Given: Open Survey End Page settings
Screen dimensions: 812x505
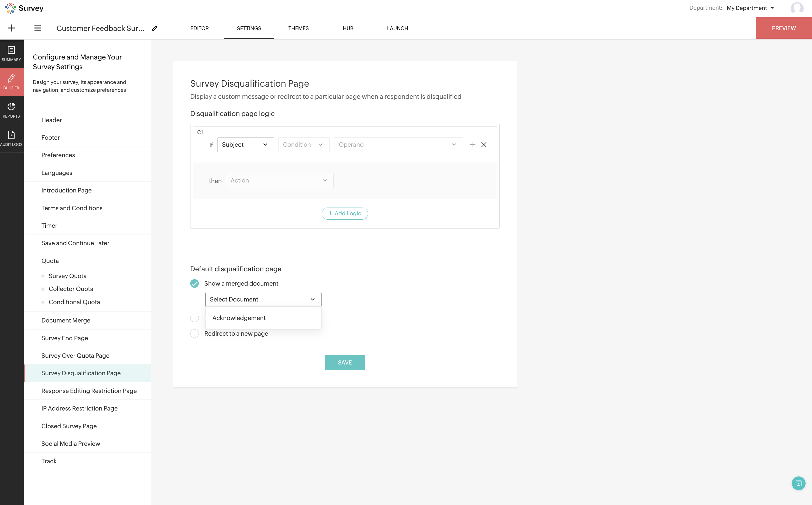Looking at the screenshot, I should [65, 338].
